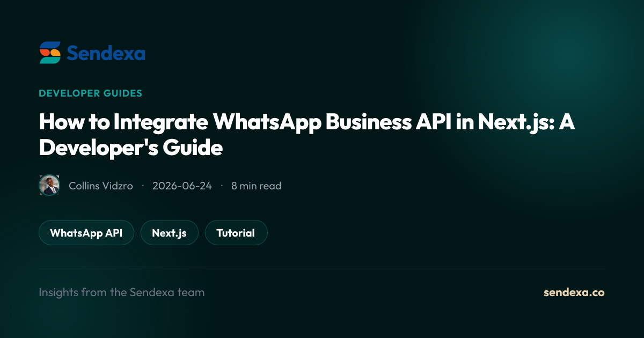This screenshot has width=644, height=338.
Task: Click the Sendexa brand name text
Action: 106,53
